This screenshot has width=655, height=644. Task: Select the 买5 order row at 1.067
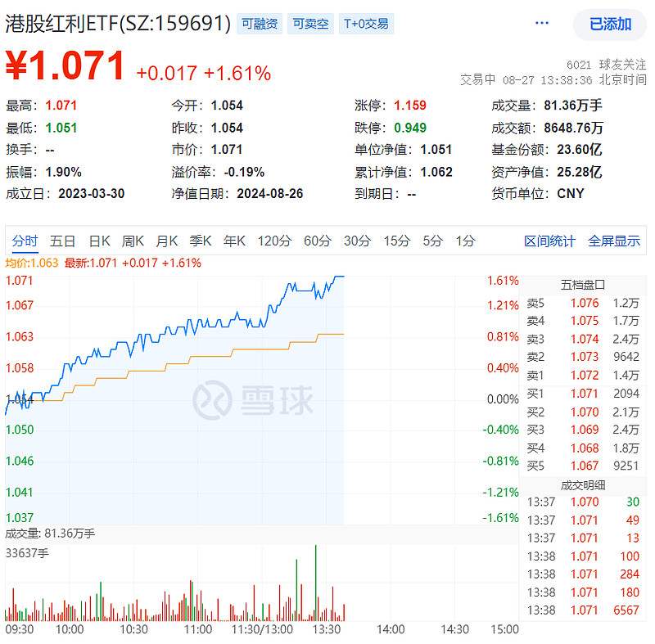click(x=583, y=466)
